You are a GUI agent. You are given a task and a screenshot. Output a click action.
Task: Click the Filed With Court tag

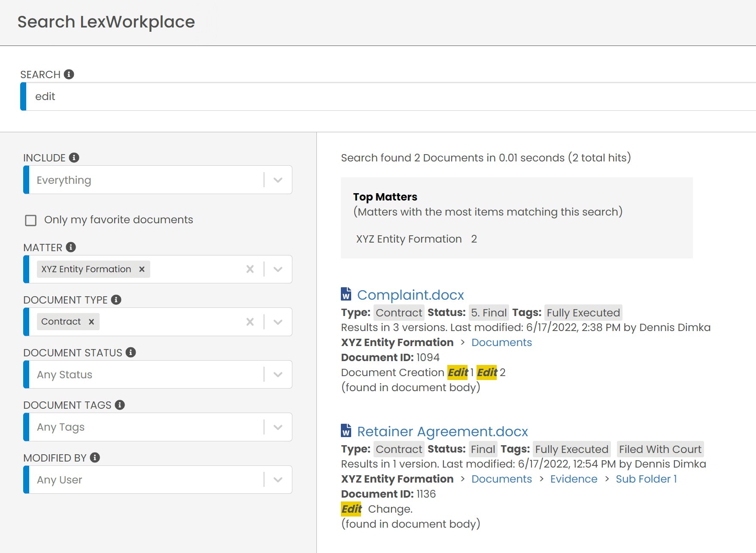coord(660,449)
